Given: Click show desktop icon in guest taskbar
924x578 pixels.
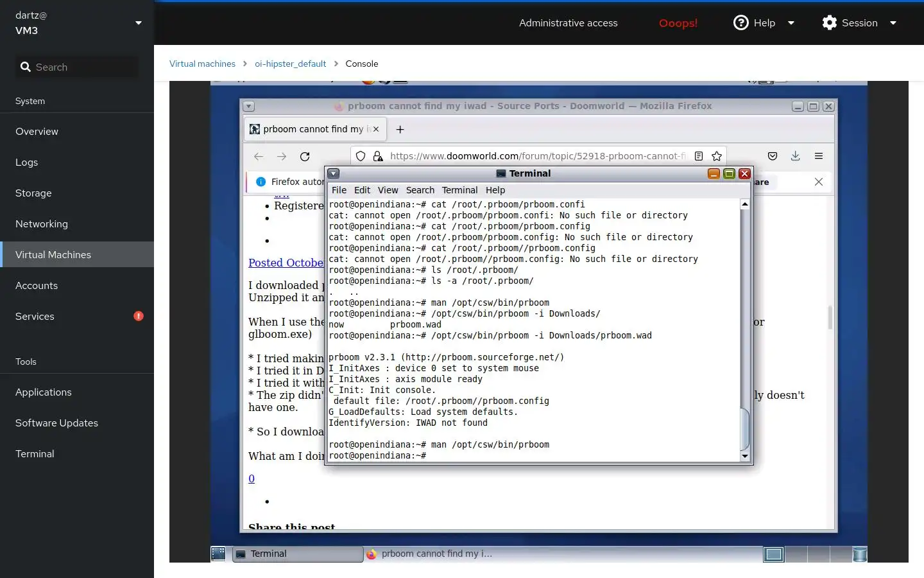Looking at the screenshot, I should [x=218, y=554].
